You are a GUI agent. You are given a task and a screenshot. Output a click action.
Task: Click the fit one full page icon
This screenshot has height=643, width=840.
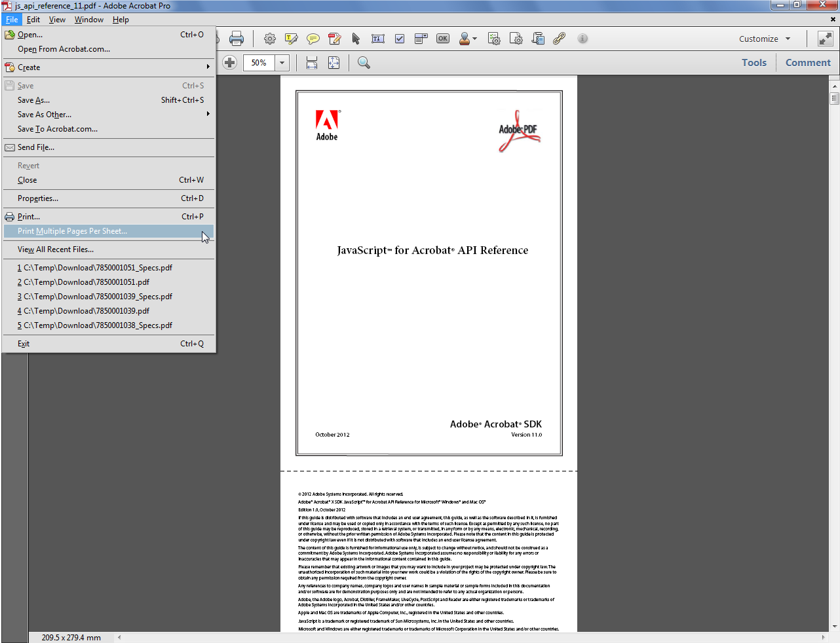[x=334, y=63]
